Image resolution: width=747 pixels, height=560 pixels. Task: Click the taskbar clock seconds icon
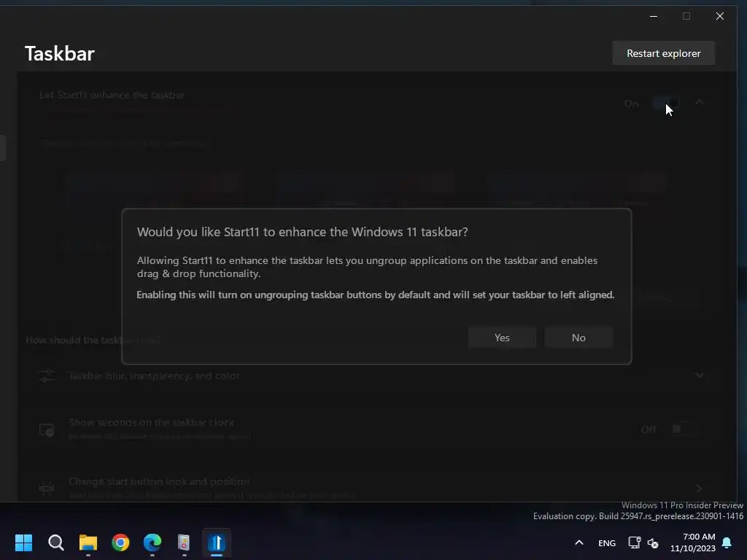tap(47, 430)
